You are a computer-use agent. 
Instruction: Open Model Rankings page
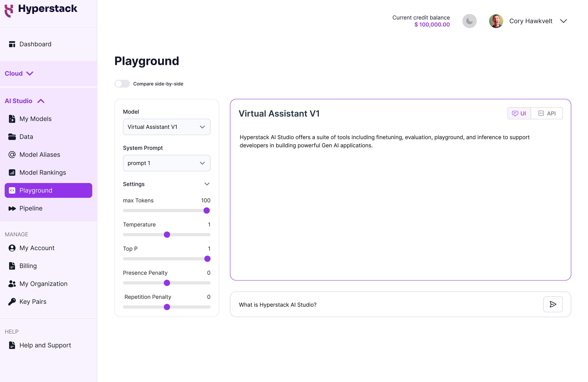coord(48,172)
